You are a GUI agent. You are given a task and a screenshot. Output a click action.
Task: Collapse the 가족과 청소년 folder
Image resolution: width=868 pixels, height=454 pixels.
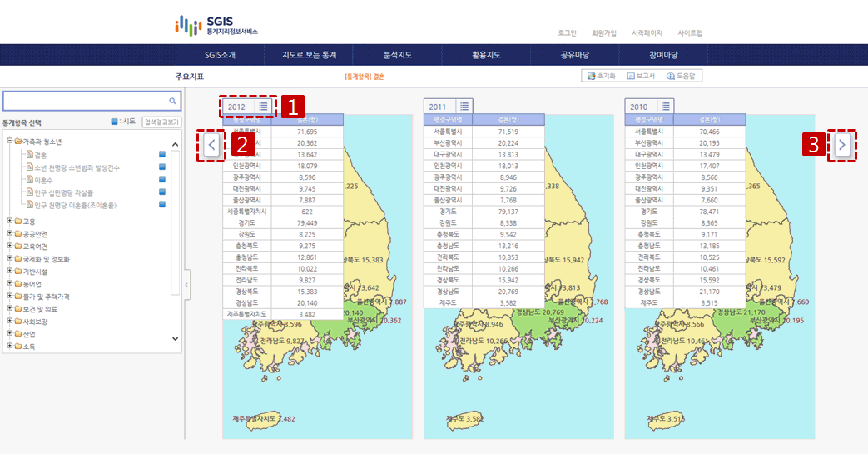[9, 141]
